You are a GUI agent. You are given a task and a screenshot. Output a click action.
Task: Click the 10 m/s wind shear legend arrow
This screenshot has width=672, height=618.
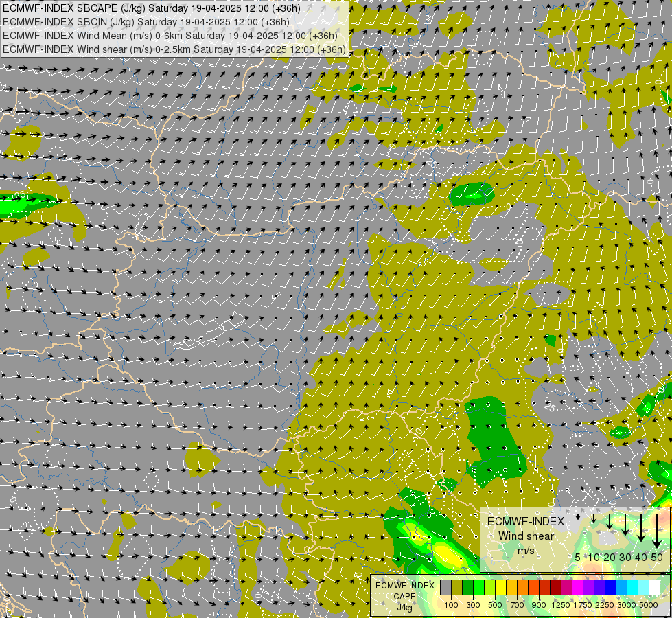[594, 518]
